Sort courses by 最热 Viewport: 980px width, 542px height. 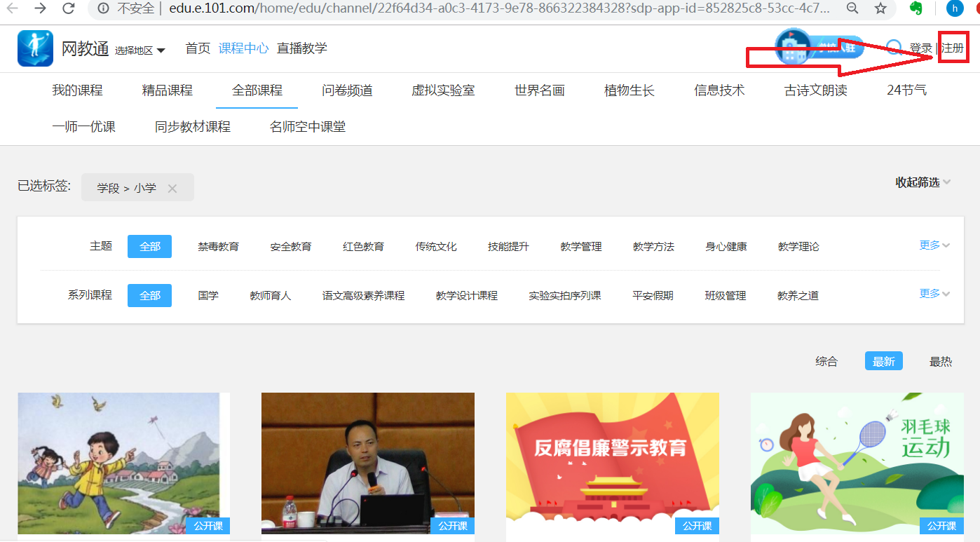[940, 362]
